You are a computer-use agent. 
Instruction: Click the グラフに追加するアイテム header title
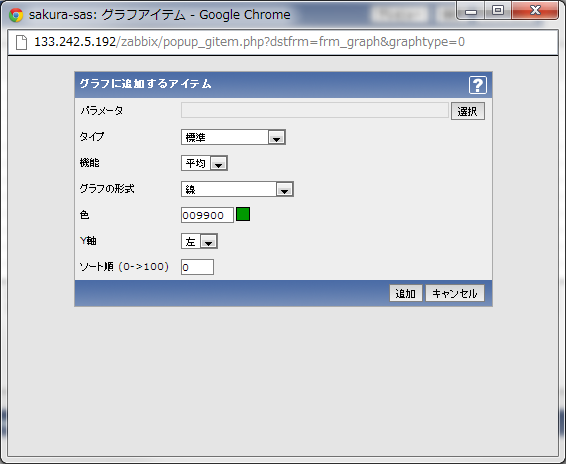point(145,84)
